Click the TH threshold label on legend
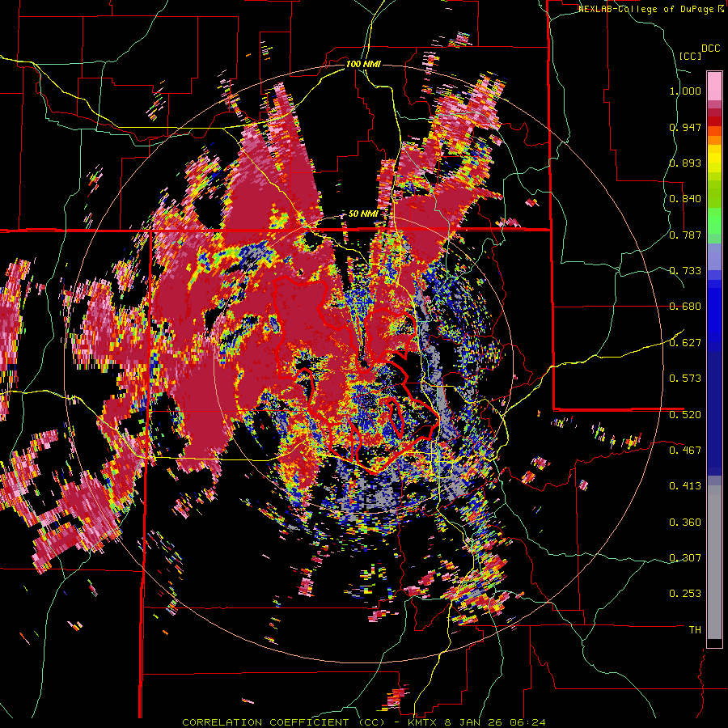Screen dimensions: 728x728 (x=695, y=629)
